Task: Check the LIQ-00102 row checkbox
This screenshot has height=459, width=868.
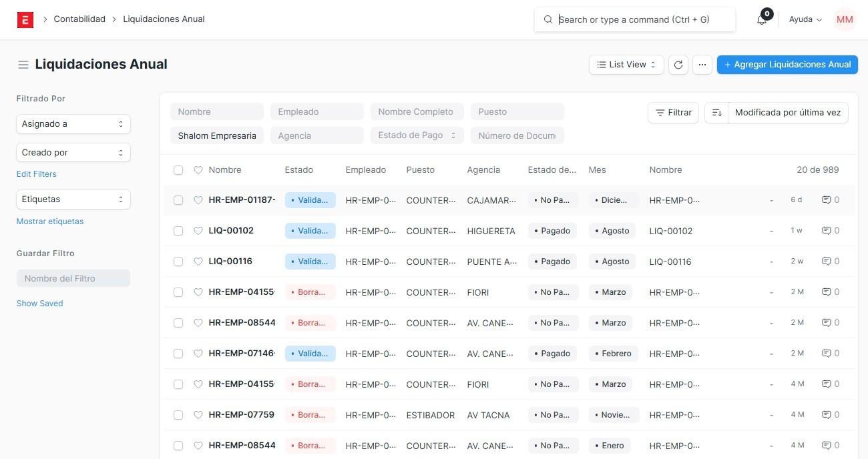Action: pyautogui.click(x=178, y=231)
